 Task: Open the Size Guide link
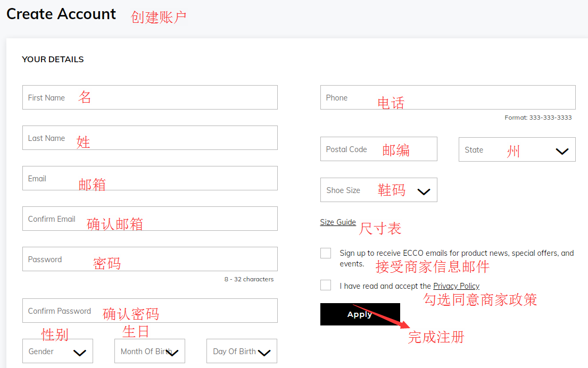click(x=338, y=222)
